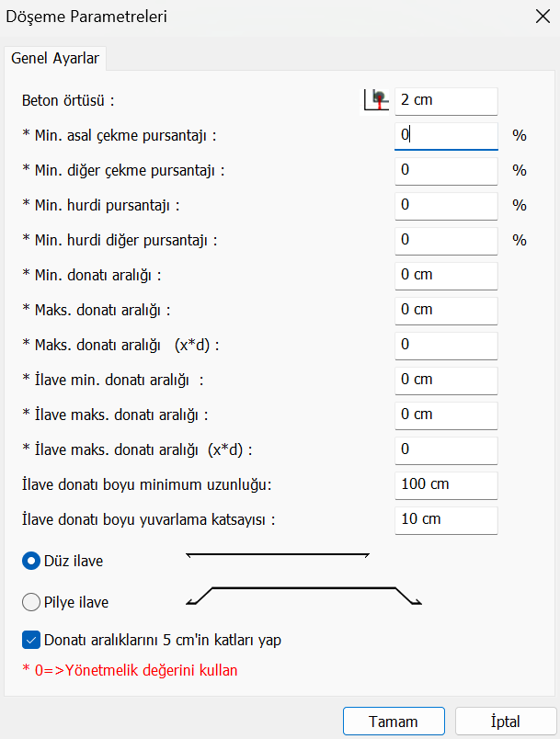Select the Düz ilave radio button
Viewport: 560px width, 739px height.
pos(31,560)
